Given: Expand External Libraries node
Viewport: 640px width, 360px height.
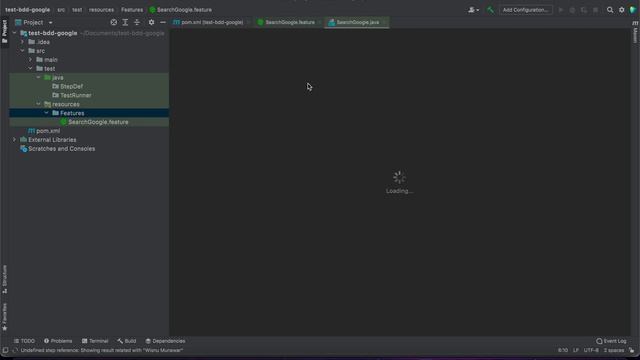Looking at the screenshot, I should coord(14,140).
